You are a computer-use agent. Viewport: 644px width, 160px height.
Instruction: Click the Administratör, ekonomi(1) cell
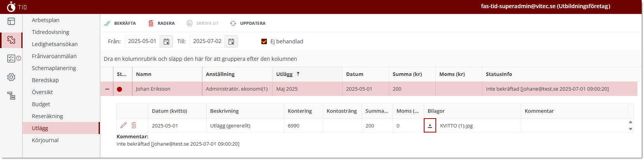tap(237, 89)
